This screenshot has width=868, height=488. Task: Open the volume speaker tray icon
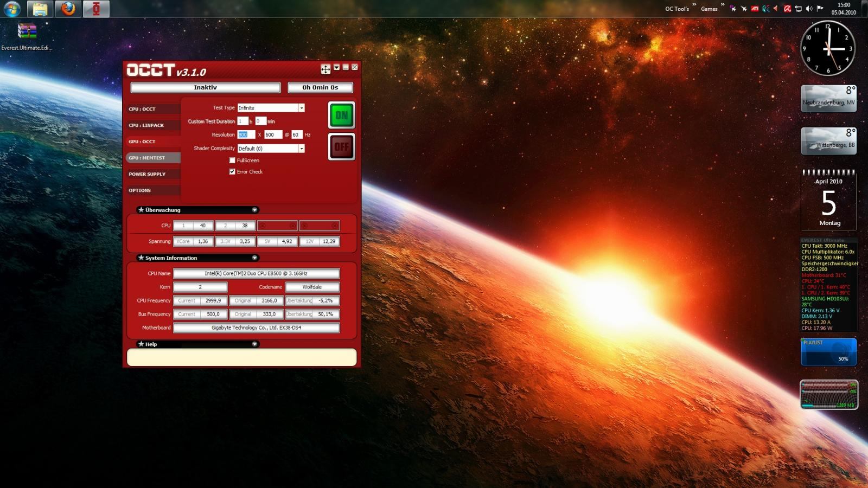[809, 9]
